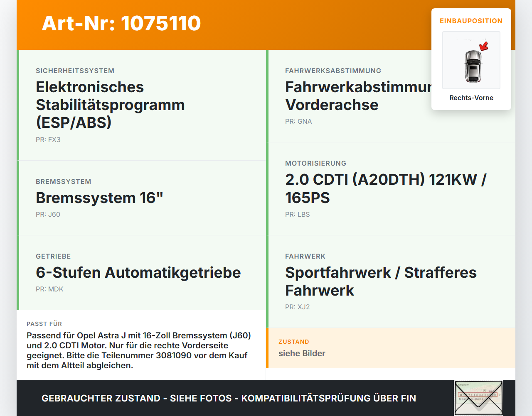Click the FAHRWERKSABSTIMMUNG label
The image size is (532, 416).
[x=333, y=71]
